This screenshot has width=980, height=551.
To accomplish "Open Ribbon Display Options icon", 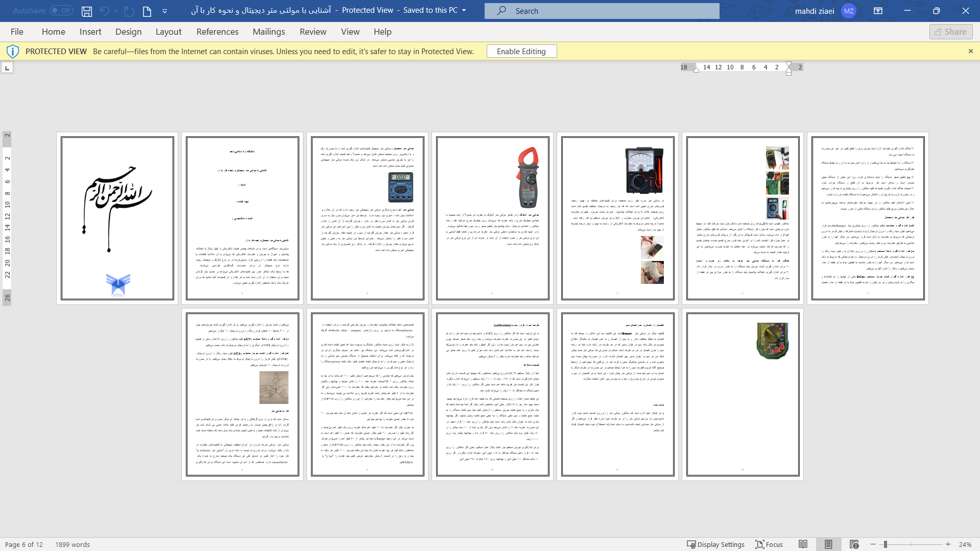I will pyautogui.click(x=878, y=11).
